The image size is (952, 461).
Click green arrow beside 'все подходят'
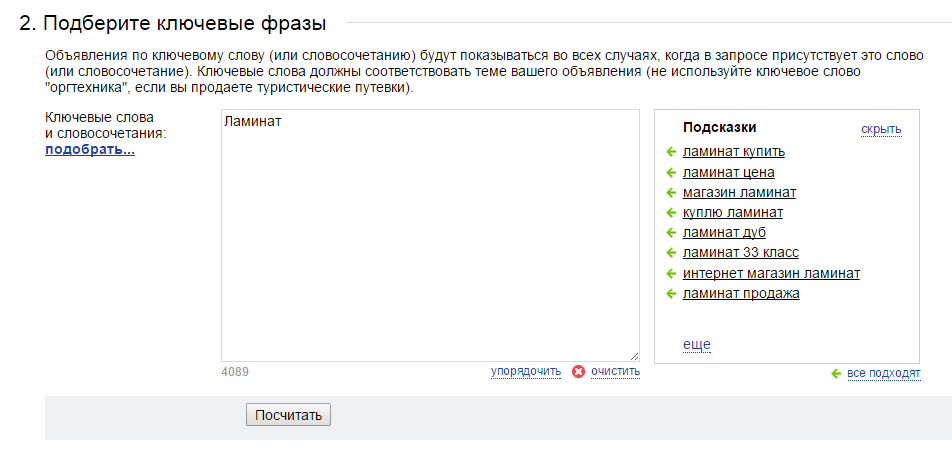(x=836, y=373)
